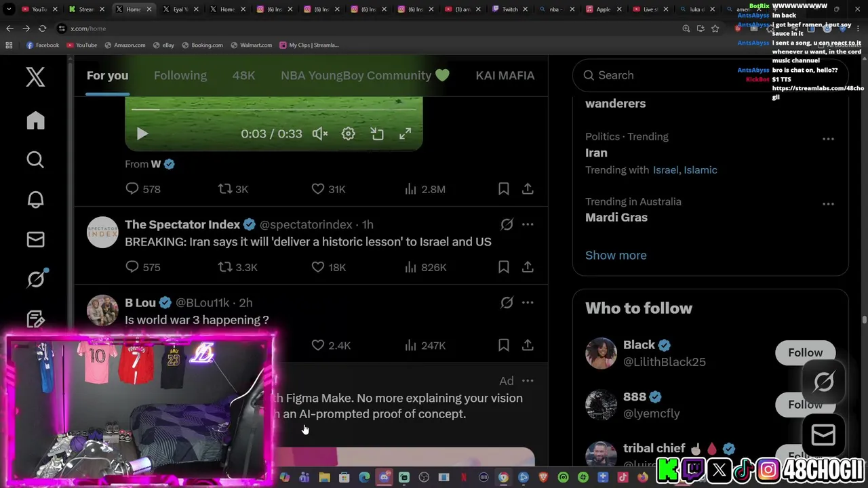Open Facebook bookmark in bookmarks bar
Image resolution: width=868 pixels, height=488 pixels.
[x=43, y=45]
